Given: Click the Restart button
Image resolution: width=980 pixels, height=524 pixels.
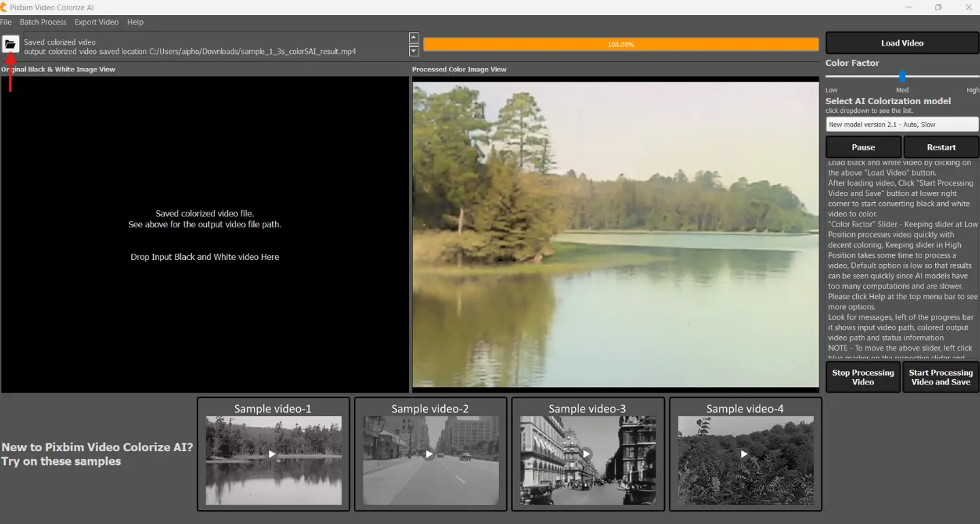Looking at the screenshot, I should pyautogui.click(x=941, y=147).
